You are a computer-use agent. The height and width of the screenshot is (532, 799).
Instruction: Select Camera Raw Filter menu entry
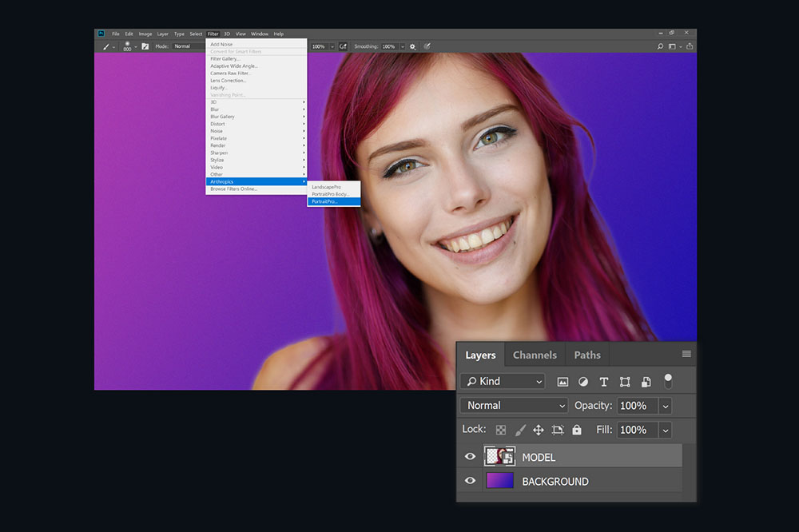point(229,73)
